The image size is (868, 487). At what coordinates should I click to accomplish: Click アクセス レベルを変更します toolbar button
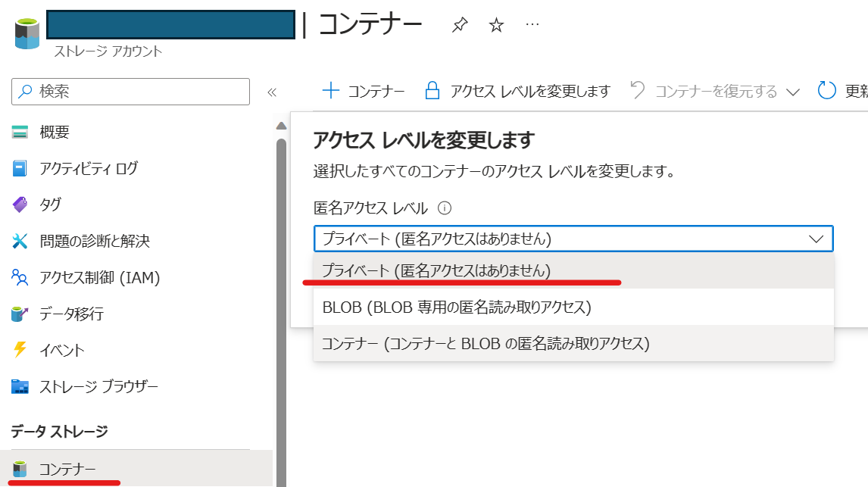(x=517, y=90)
